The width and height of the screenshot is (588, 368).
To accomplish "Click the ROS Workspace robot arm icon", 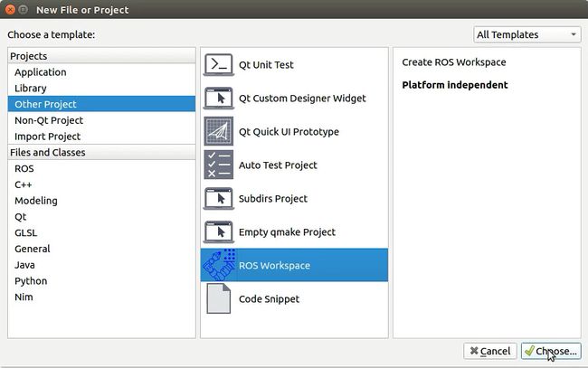I will click(220, 265).
